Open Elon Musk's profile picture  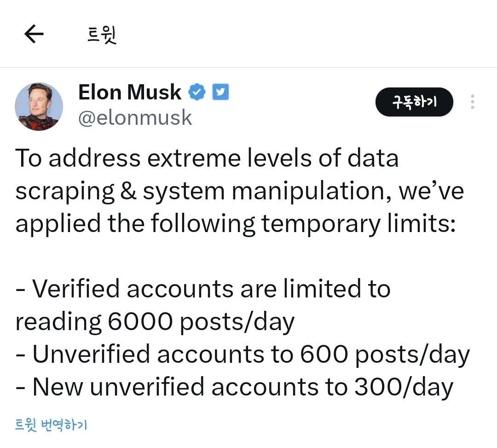point(39,106)
